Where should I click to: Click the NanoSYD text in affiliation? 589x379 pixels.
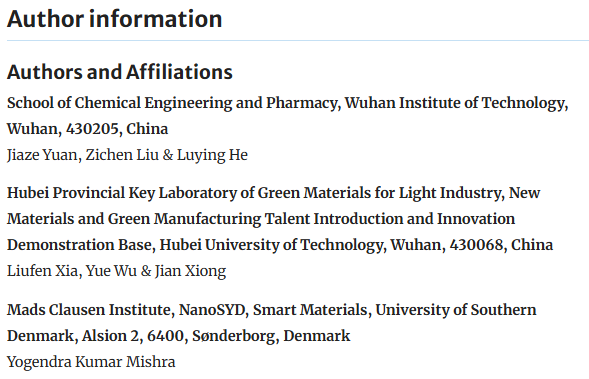tap(212, 310)
